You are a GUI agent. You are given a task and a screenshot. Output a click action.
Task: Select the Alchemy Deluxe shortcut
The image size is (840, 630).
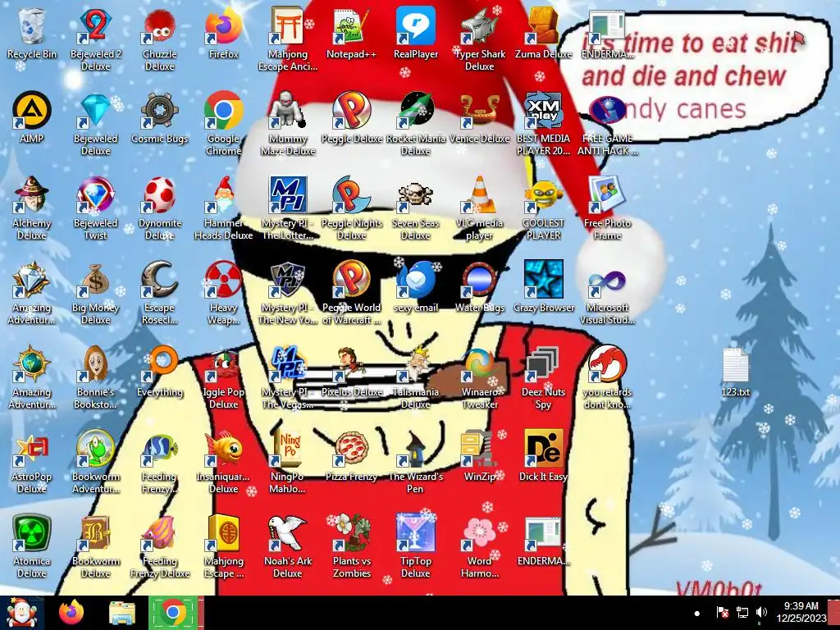[x=32, y=208]
